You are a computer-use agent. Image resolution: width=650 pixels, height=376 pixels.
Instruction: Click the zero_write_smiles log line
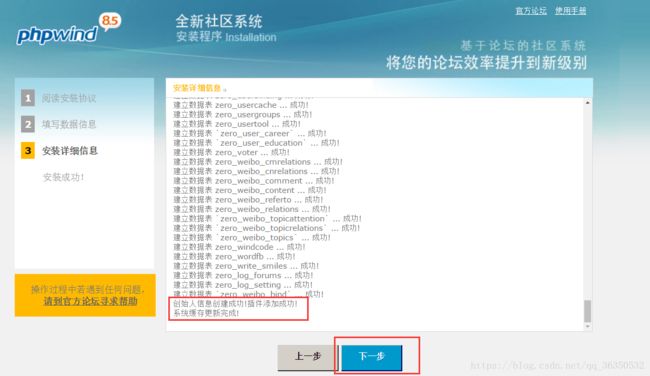246,266
